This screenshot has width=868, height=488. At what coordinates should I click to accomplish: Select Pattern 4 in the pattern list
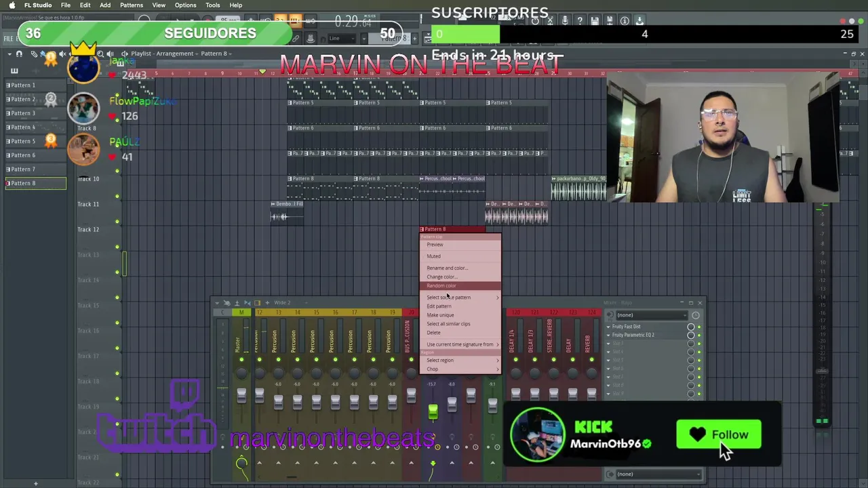pos(36,127)
